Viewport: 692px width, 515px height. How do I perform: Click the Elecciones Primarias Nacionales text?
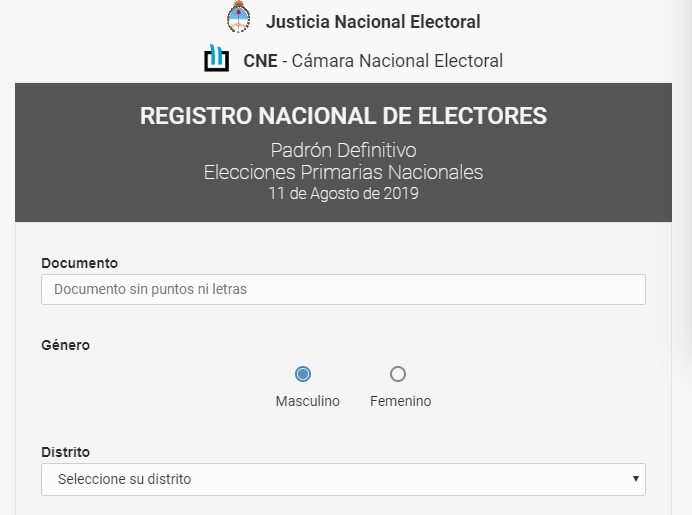tap(343, 172)
